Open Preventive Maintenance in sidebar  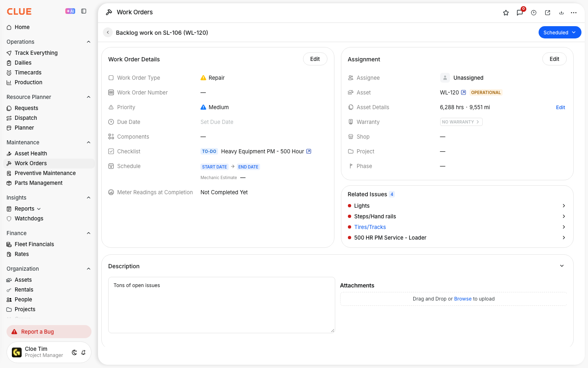45,173
